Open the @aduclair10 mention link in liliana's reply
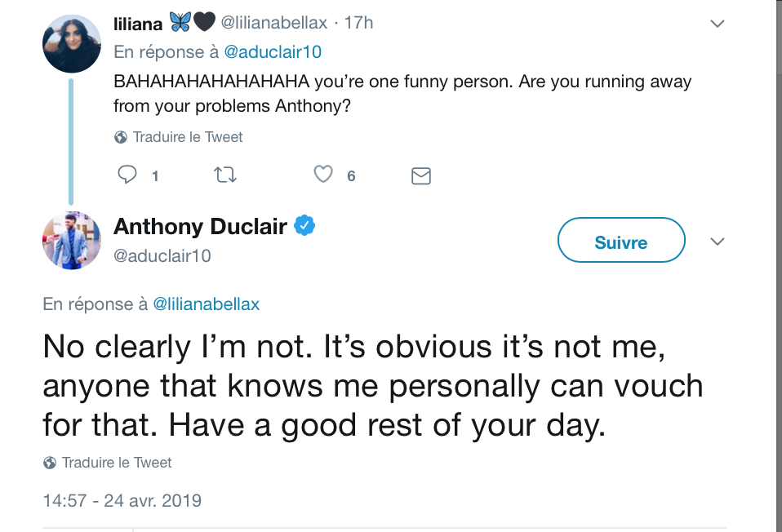 pos(273,52)
